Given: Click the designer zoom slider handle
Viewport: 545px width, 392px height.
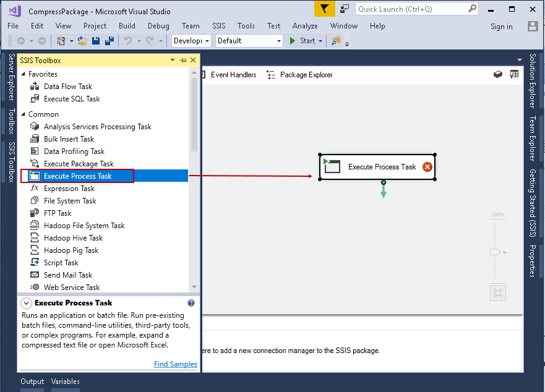Looking at the screenshot, I should [496, 252].
